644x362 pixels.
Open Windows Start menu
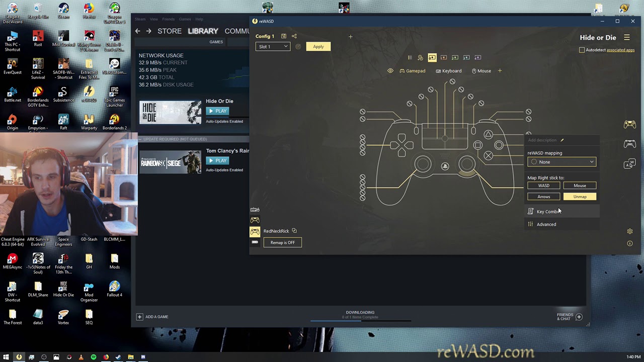tap(6, 357)
